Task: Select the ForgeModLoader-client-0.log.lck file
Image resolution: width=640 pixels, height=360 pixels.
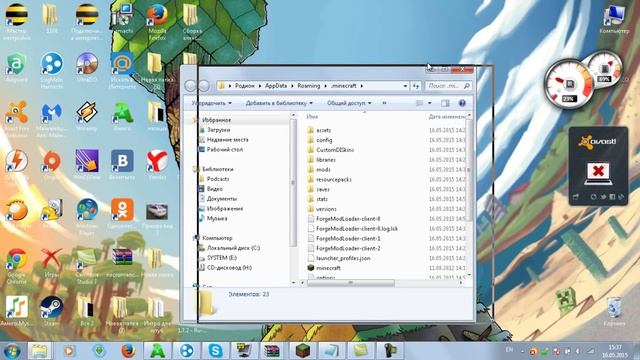Action: (357, 229)
